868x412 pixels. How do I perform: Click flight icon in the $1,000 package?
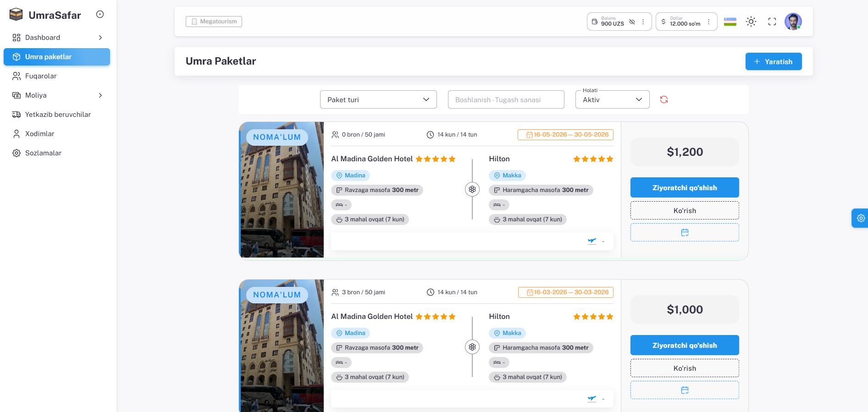(592, 399)
